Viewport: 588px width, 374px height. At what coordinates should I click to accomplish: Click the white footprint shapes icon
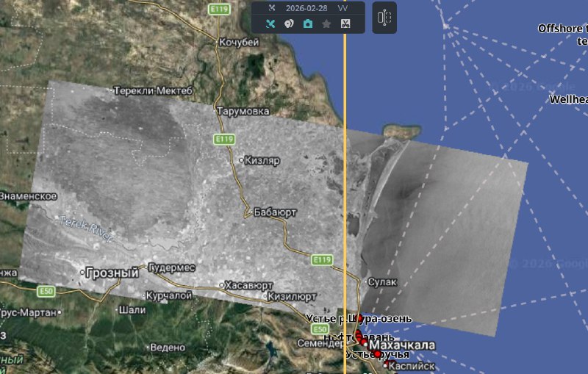(289, 24)
